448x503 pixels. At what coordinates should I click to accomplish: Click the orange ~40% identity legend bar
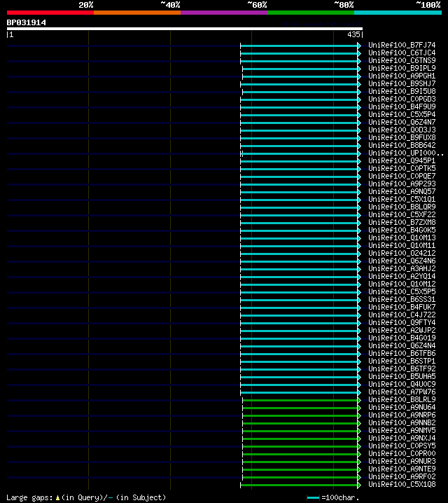tap(137, 13)
